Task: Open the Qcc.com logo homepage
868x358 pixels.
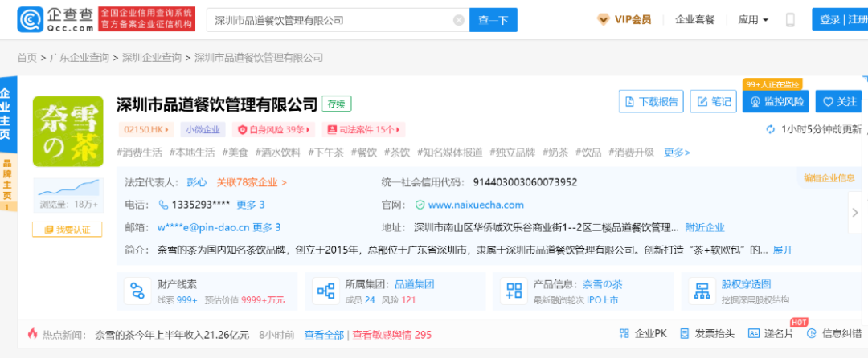Action: (x=55, y=20)
